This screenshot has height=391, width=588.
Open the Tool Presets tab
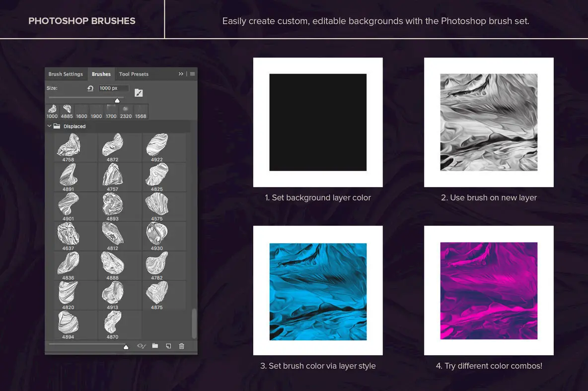[x=134, y=74]
